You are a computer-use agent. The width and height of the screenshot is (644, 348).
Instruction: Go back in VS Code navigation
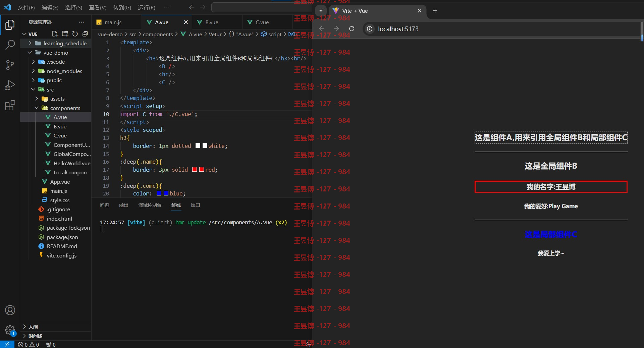pos(192,7)
